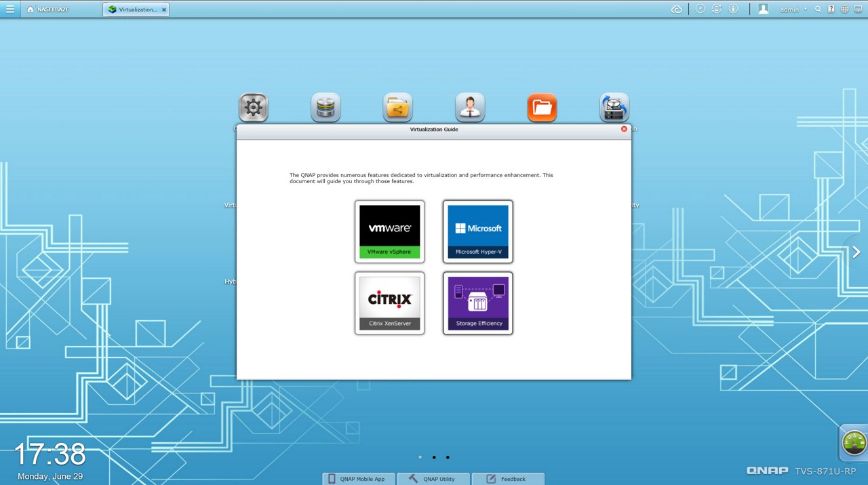Open the resource monitor dashboard gauge
The image size is (868, 485).
click(854, 442)
